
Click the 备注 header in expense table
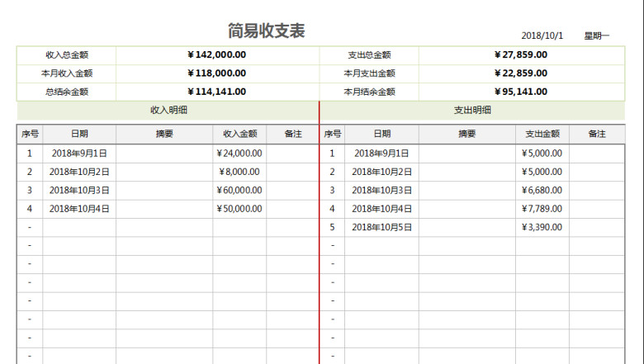[597, 134]
